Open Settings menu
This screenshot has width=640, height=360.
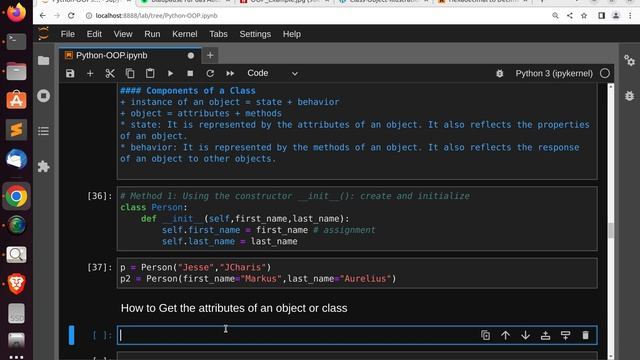tap(255, 34)
